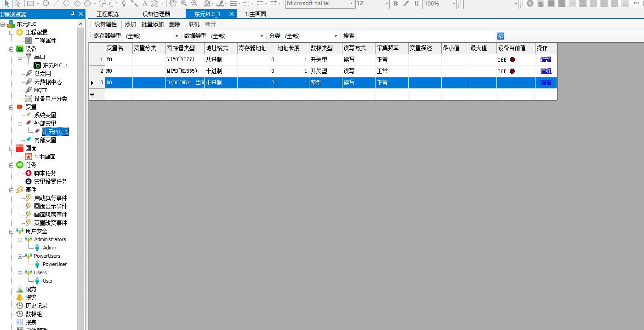644x330 pixels.
Task: Click 编辑 link for M0 row
Action: [546, 71]
